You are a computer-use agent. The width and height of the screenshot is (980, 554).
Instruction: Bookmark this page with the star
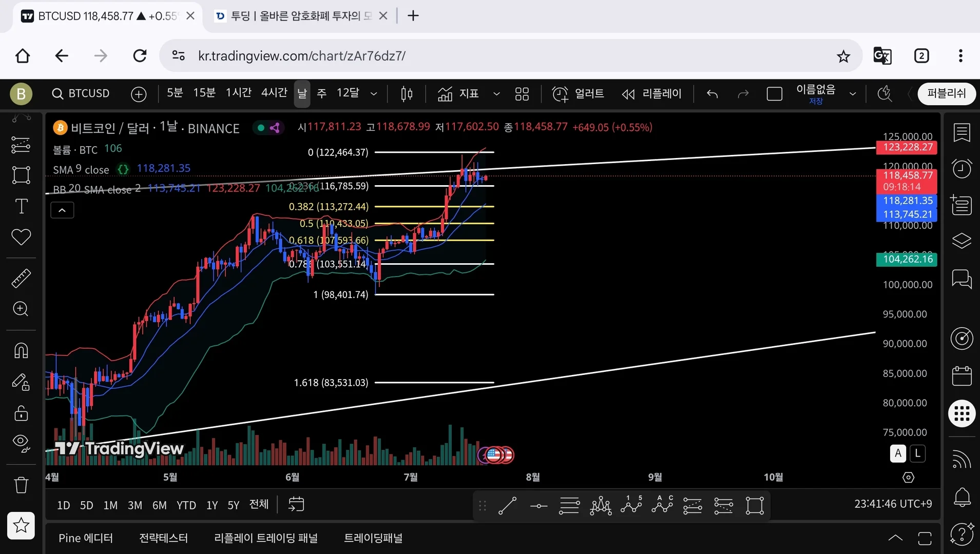(843, 56)
